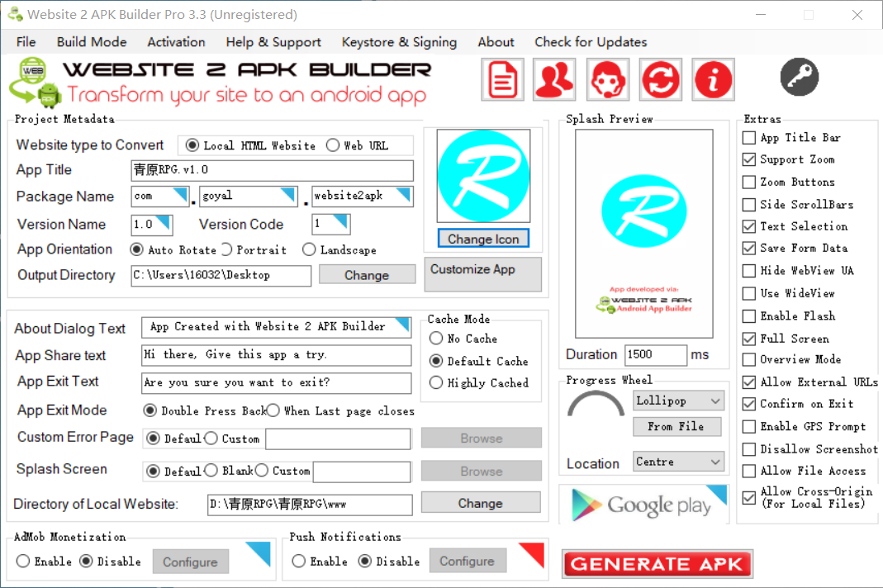
Task: Open the red info icon
Action: (x=713, y=79)
